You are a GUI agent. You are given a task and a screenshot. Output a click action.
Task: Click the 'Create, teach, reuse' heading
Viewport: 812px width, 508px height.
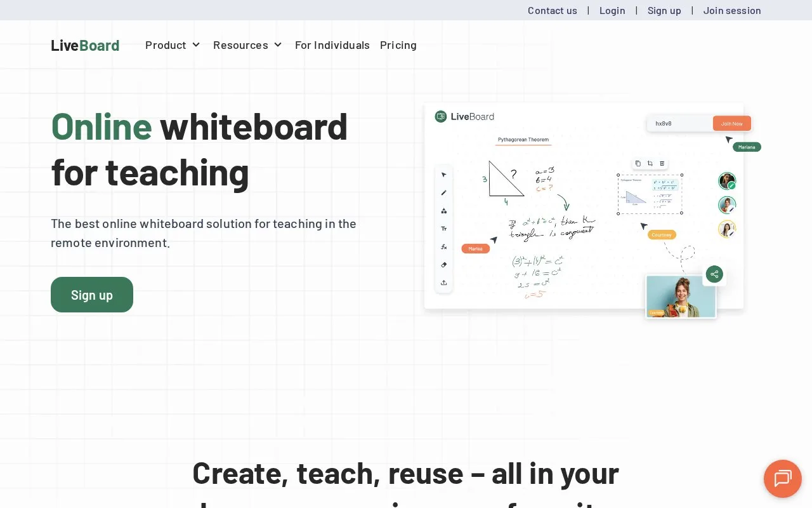pyautogui.click(x=406, y=484)
